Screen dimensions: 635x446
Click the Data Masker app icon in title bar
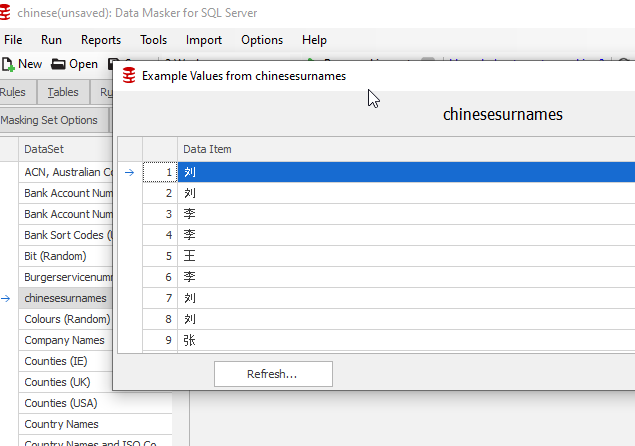tap(8, 12)
